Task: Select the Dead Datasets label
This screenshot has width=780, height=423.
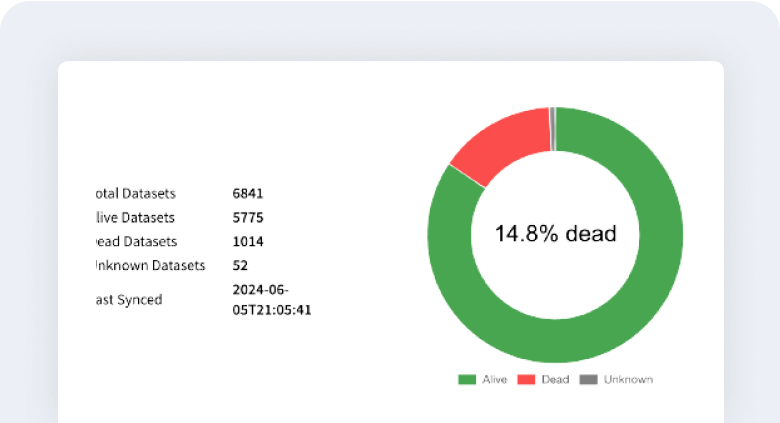Action: click(134, 241)
